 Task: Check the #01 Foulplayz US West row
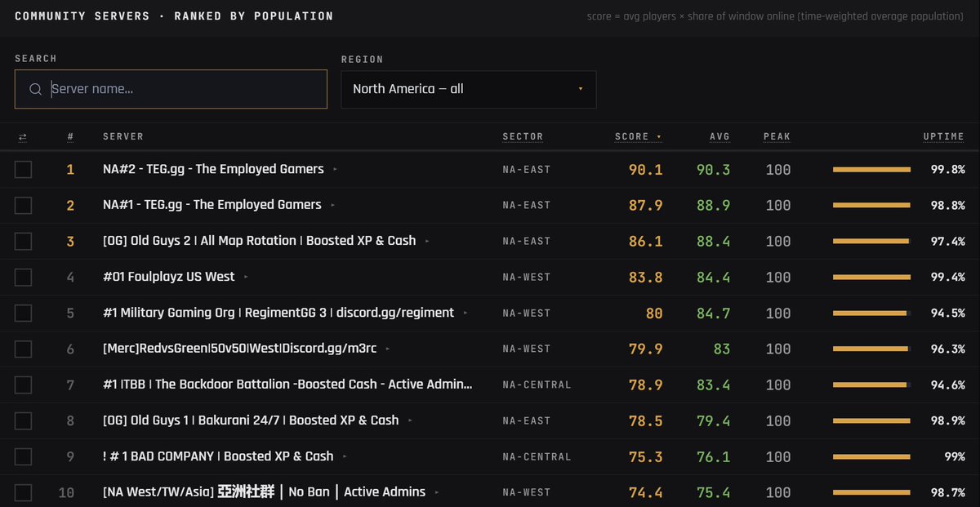click(23, 278)
